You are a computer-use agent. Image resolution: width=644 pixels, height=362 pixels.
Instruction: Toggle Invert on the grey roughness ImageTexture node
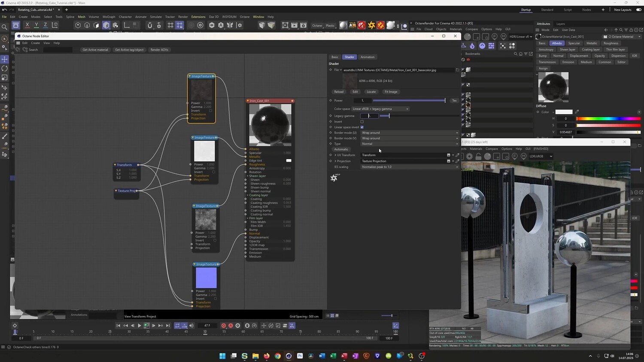coord(215,241)
